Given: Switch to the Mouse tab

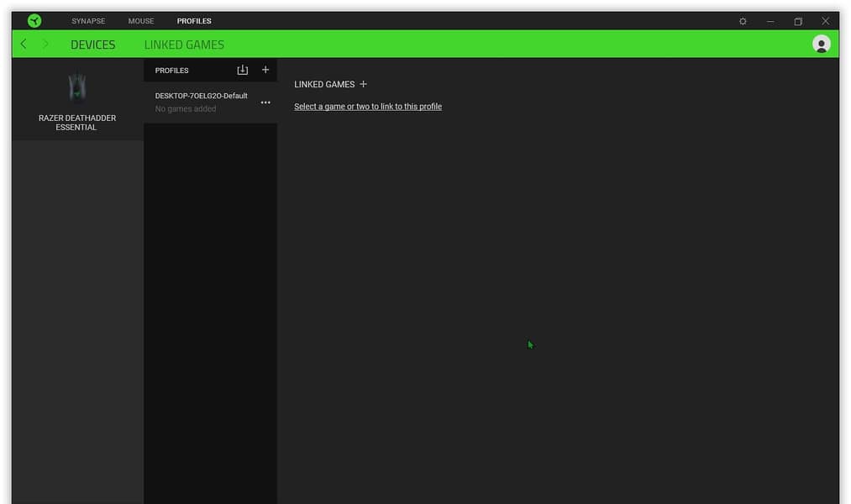Looking at the screenshot, I should tap(141, 21).
